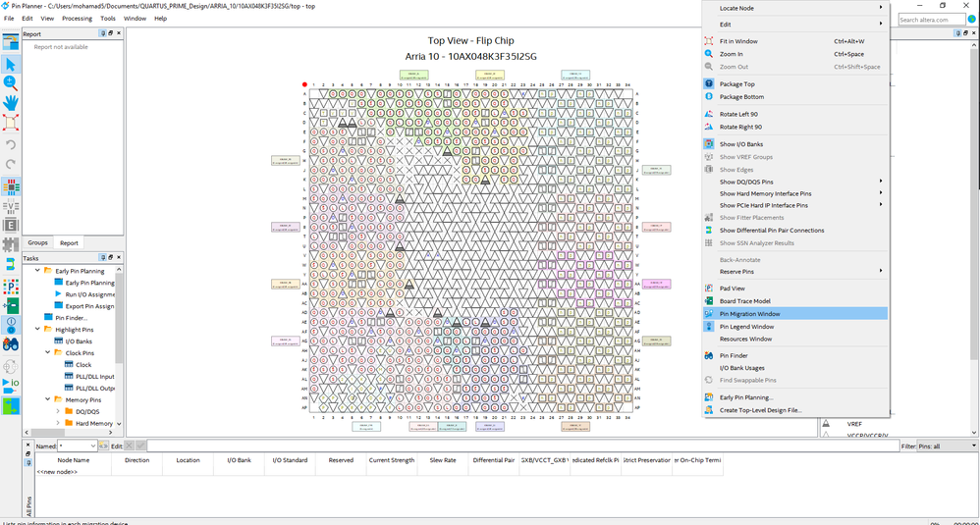Click the globe icon beside the search box
This screenshot has width=980, height=525.
coord(972,20)
